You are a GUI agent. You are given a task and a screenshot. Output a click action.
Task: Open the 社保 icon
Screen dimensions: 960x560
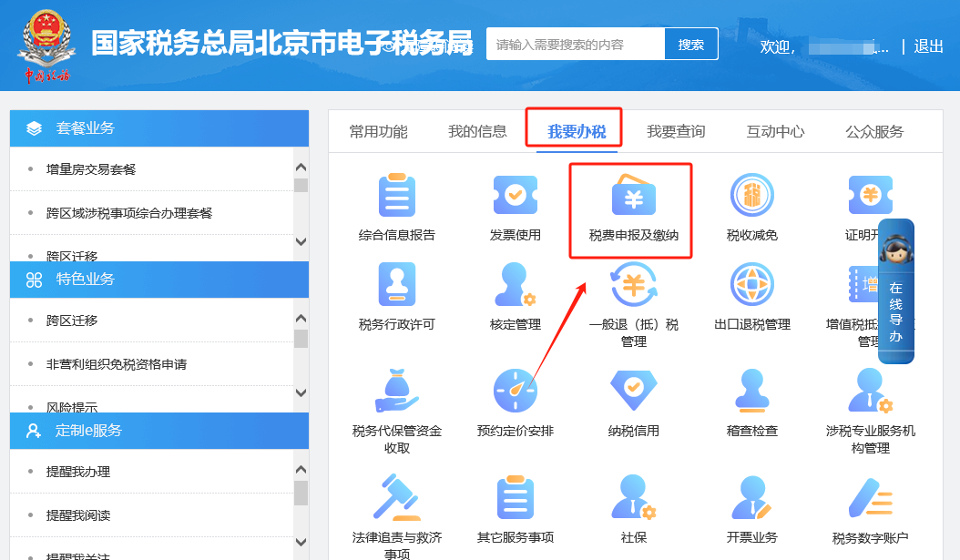[x=633, y=498]
